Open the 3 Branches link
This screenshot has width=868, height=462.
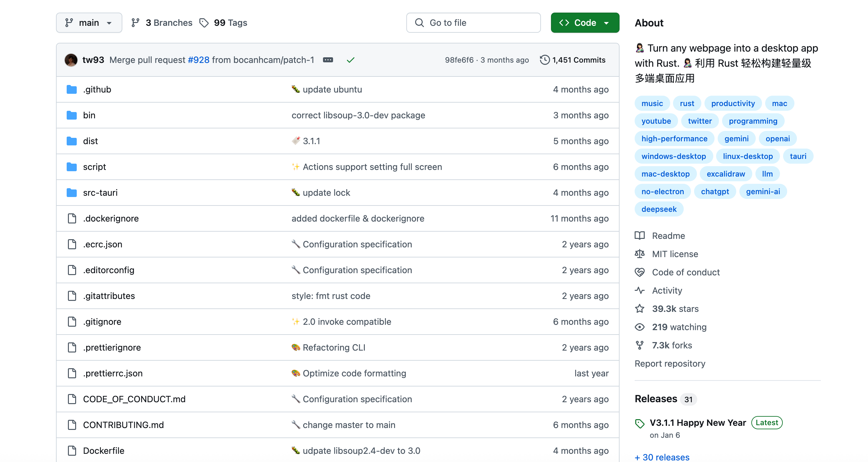[162, 23]
